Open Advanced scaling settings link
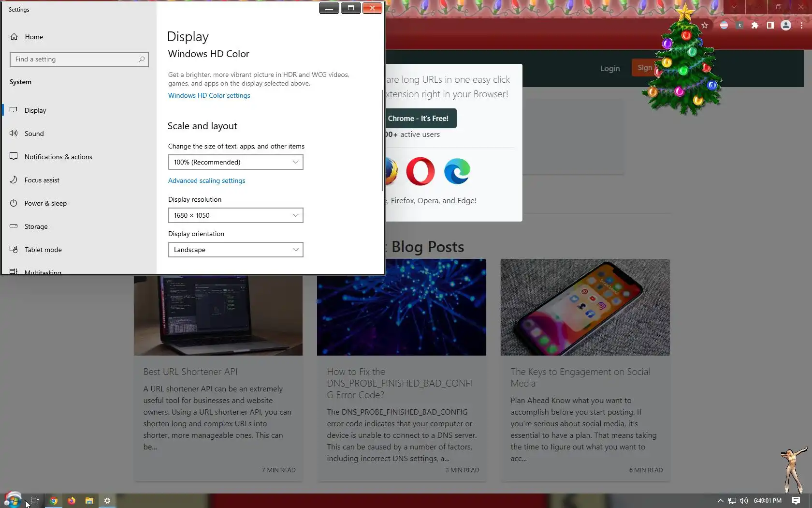812x508 pixels. [206, 180]
